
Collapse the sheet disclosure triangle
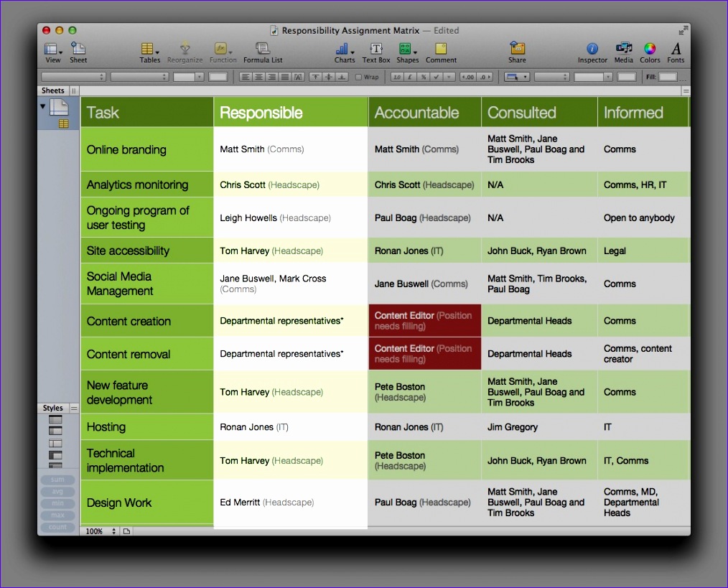click(42, 106)
